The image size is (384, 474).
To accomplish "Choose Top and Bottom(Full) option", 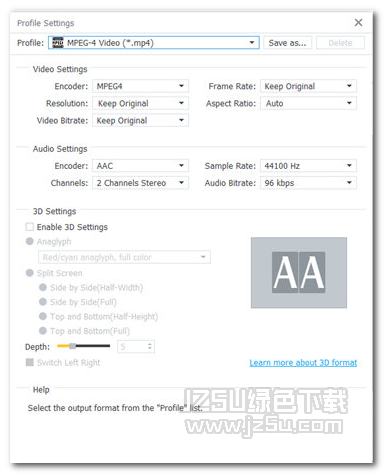I will coord(43,331).
